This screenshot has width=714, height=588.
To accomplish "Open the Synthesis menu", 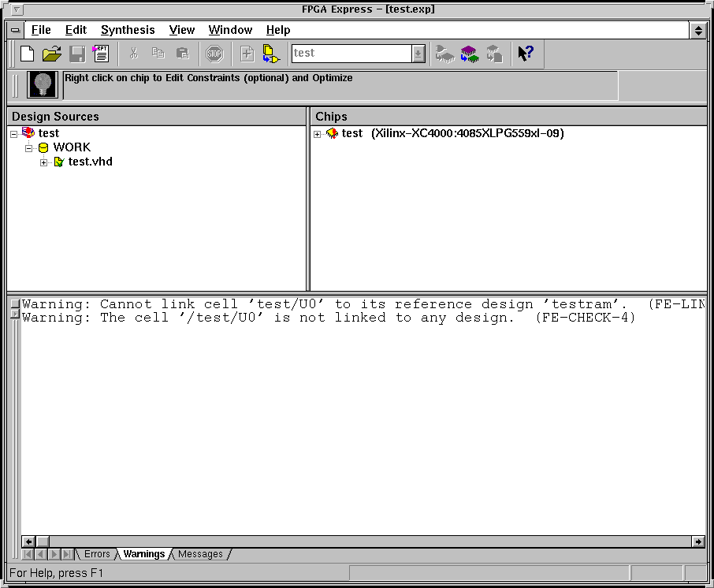I will pyautogui.click(x=128, y=30).
